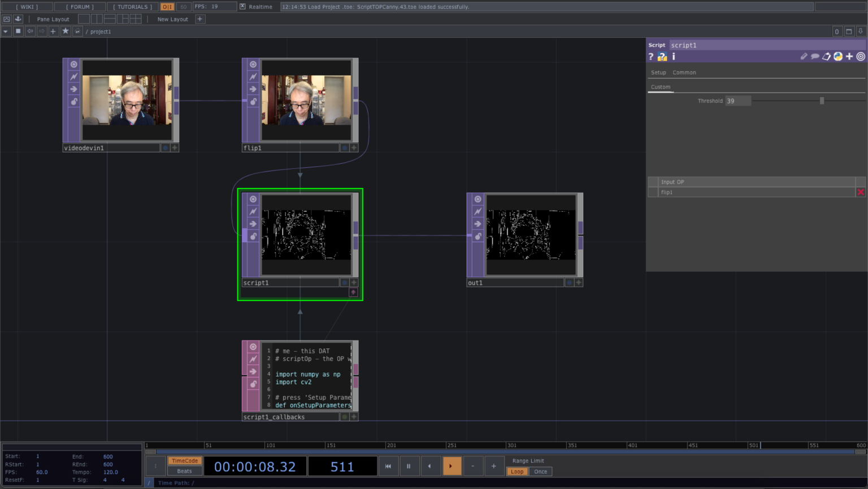Toggle viewer flag on videodevin1 node
Image resolution: width=868 pixels, height=489 pixels.
74,64
